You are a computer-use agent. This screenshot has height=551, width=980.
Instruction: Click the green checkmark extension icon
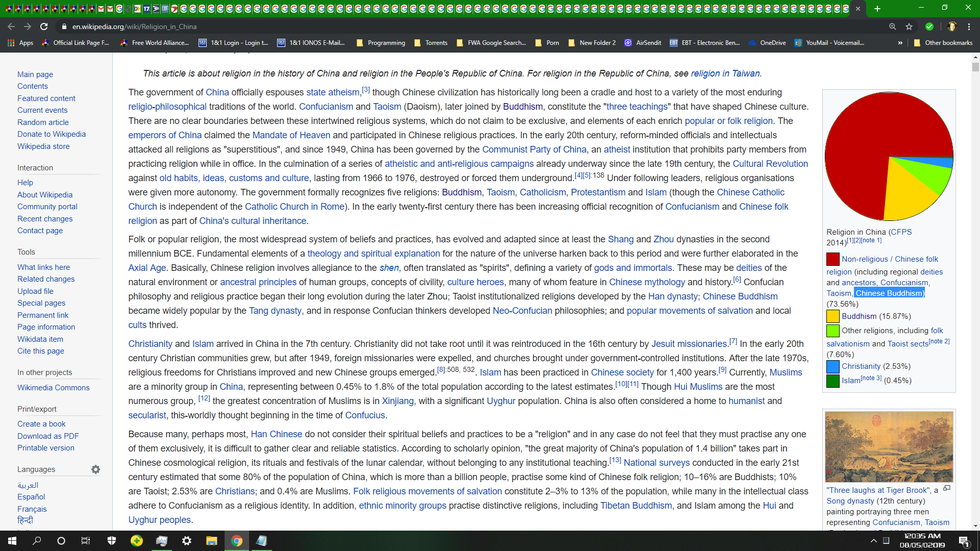click(929, 27)
